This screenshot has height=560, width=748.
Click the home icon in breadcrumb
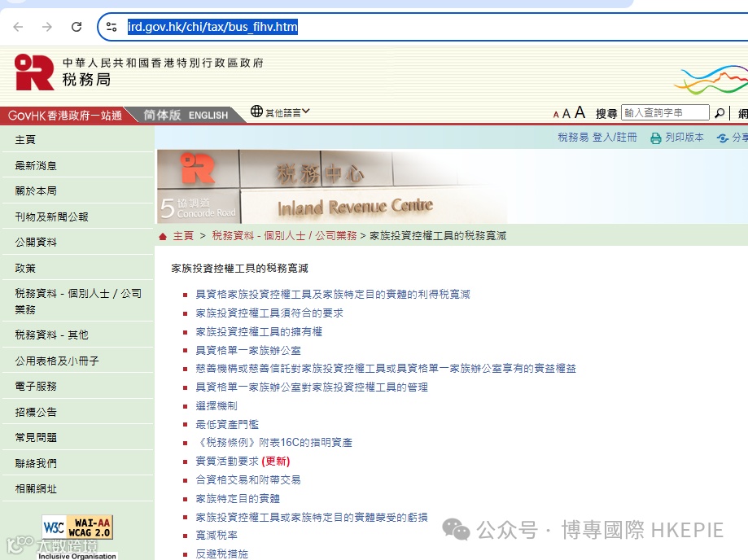pos(163,236)
